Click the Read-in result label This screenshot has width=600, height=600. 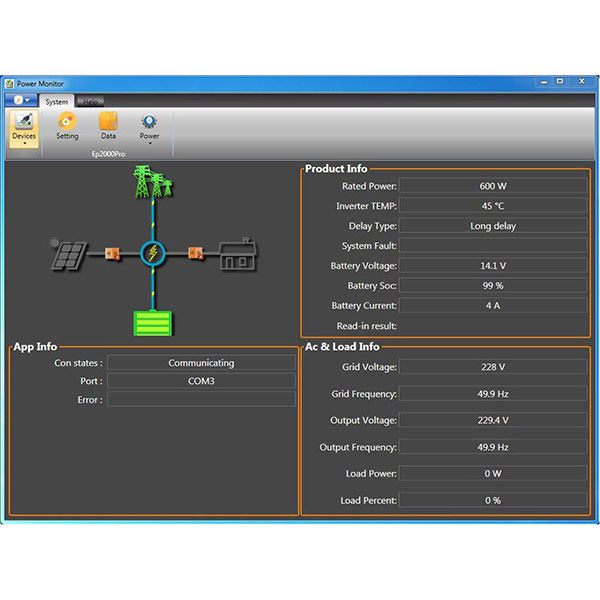pos(367,326)
